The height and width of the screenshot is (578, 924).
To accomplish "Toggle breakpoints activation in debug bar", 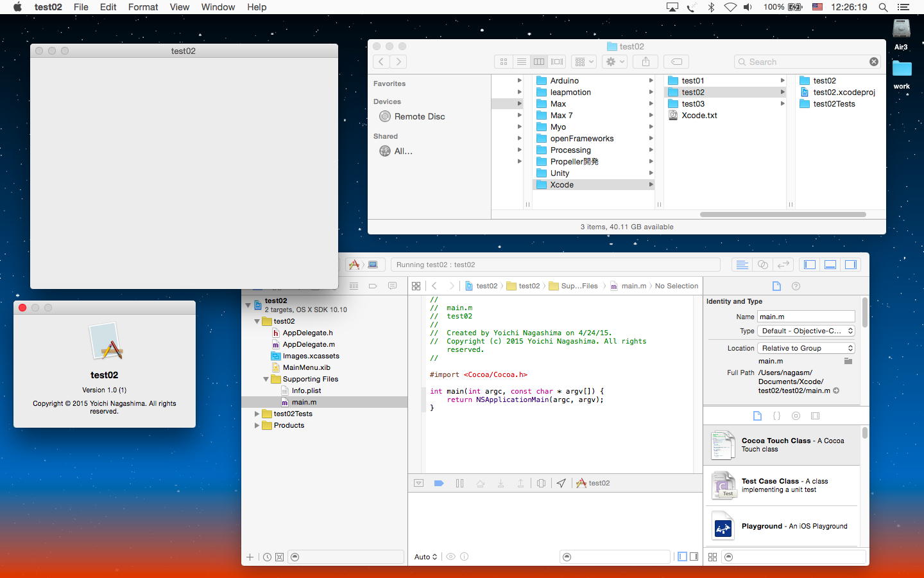I will (439, 484).
